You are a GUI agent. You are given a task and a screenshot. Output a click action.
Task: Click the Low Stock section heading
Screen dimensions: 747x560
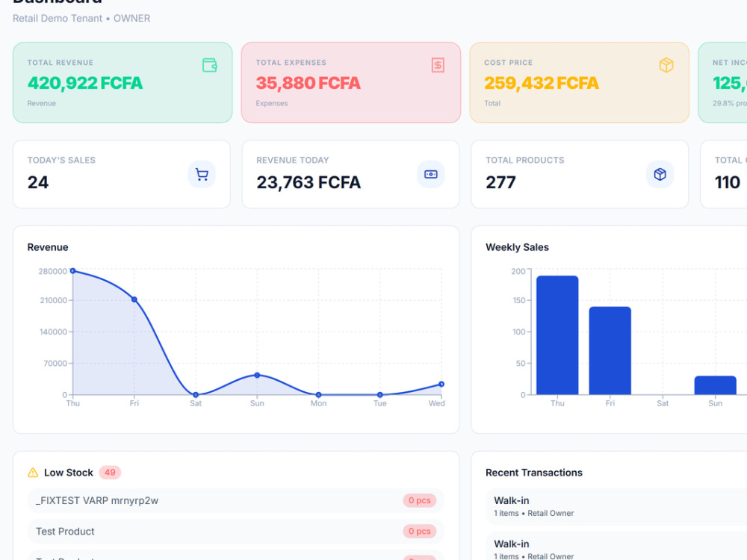[69, 473]
